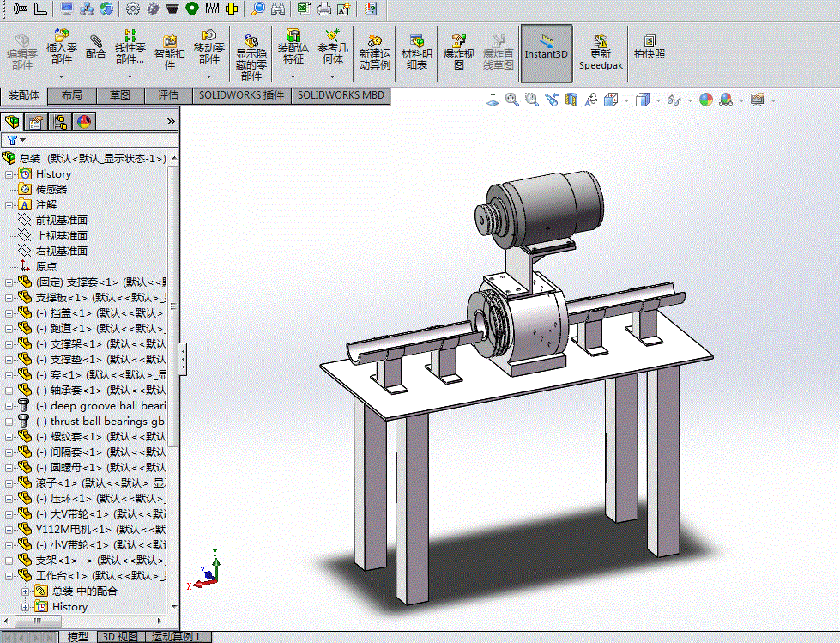Expand the 注解 tree node
Image resolution: width=840 pixels, height=643 pixels.
click(x=9, y=205)
